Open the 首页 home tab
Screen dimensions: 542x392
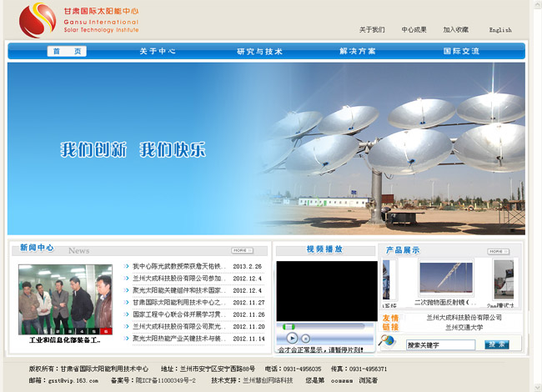(67, 51)
